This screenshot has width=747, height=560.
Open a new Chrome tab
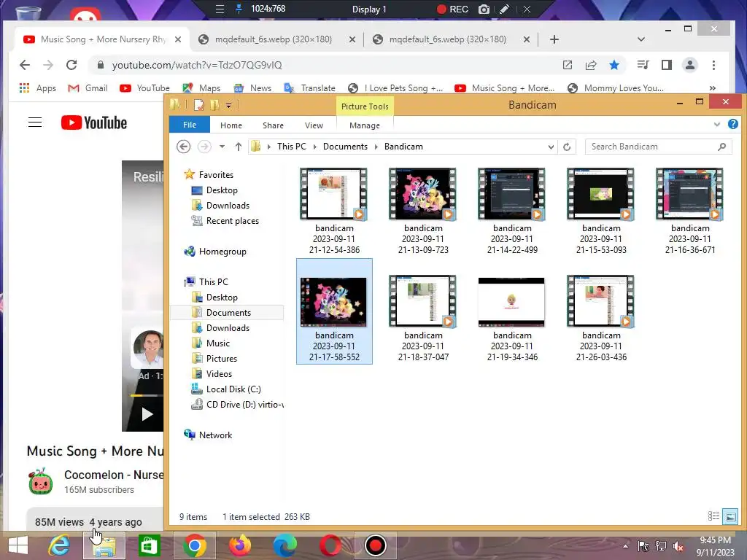pos(554,39)
